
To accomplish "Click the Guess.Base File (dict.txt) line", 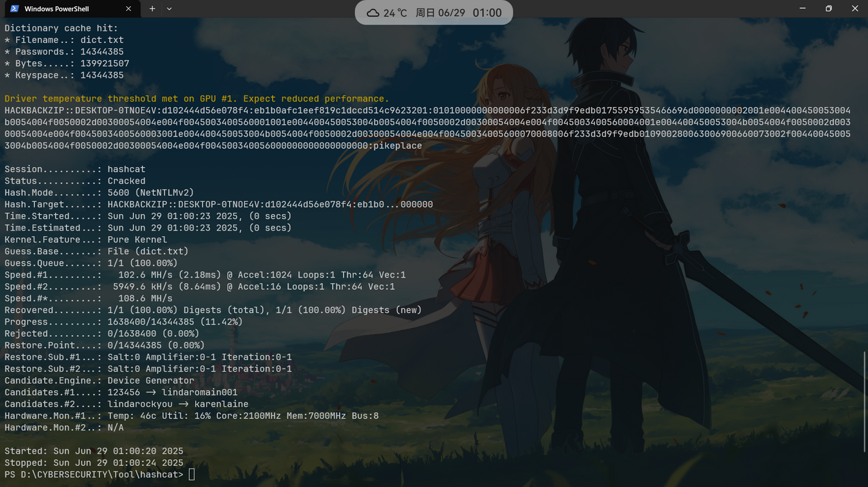I will click(x=91, y=252).
